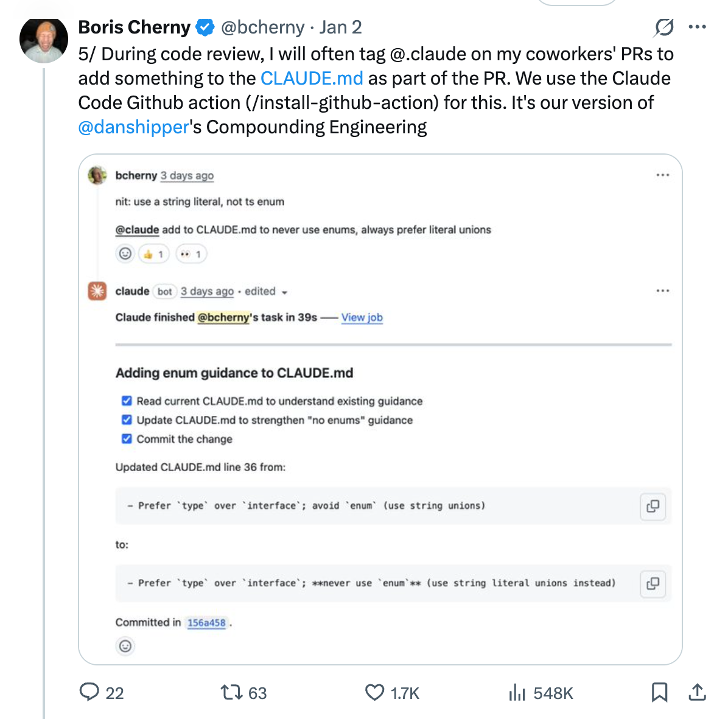Click the Grok slashed-circle icon
Viewport: 728px width, 719px height.
coord(663,27)
